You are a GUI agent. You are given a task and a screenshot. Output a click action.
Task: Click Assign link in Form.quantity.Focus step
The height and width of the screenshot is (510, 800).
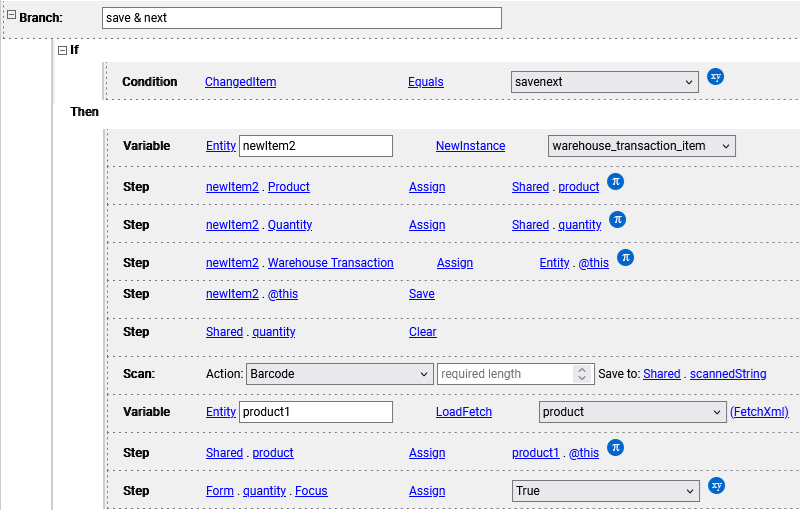click(427, 491)
